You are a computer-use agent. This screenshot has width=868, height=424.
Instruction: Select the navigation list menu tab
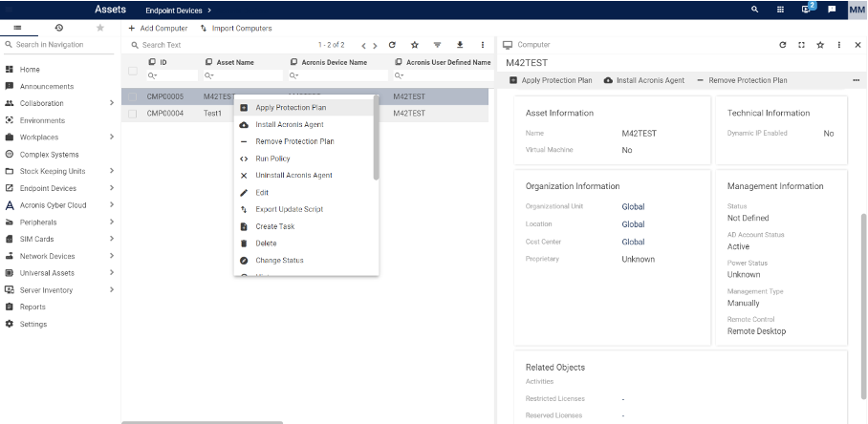pos(17,28)
